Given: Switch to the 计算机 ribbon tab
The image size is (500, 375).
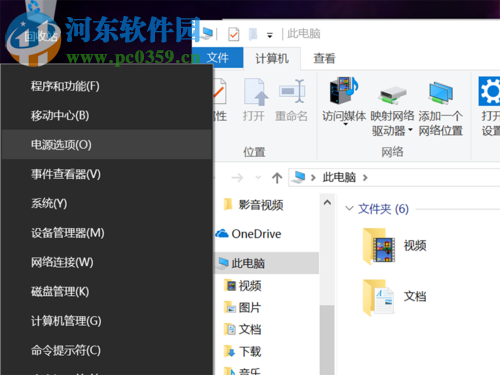Looking at the screenshot, I should click(272, 59).
